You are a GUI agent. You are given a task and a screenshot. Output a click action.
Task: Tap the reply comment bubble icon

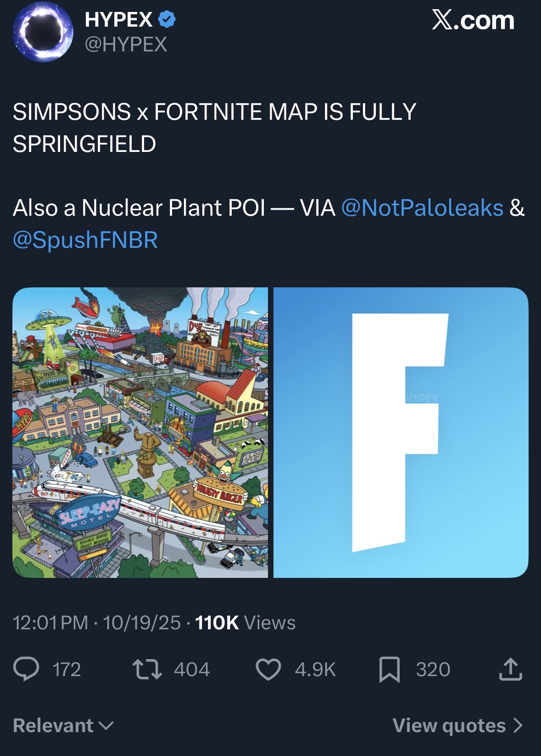click(x=26, y=669)
